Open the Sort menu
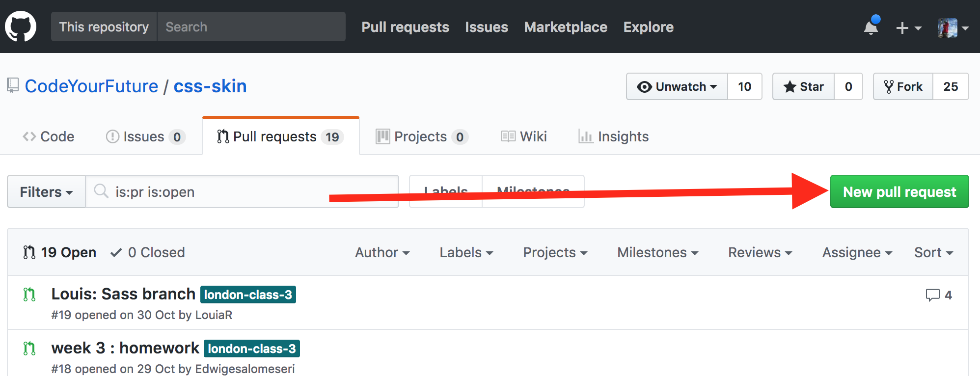 point(933,252)
